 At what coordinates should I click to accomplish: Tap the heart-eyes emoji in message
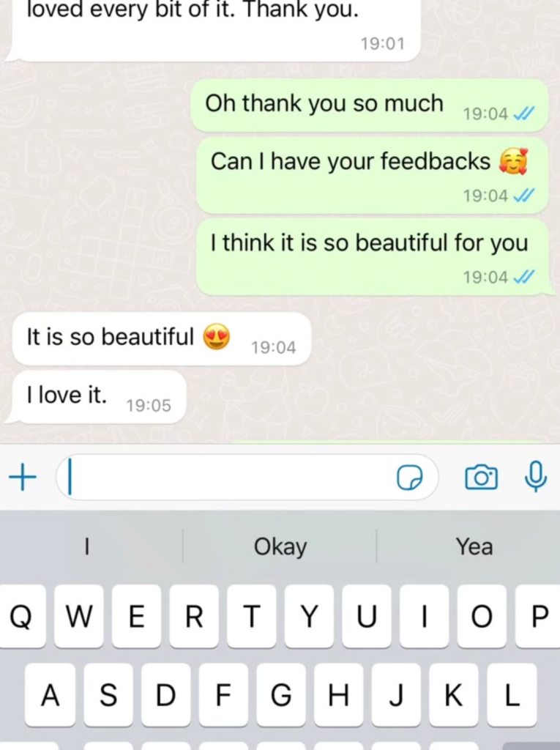[217, 337]
